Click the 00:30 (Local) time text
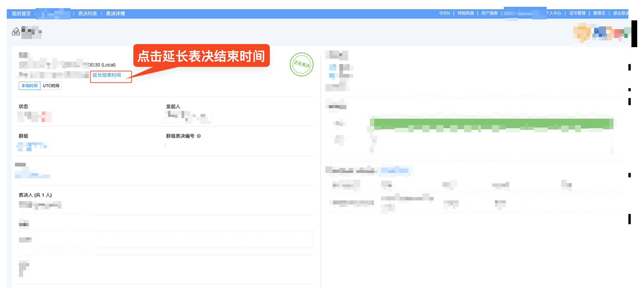The width and height of the screenshot is (644, 294). (102, 65)
